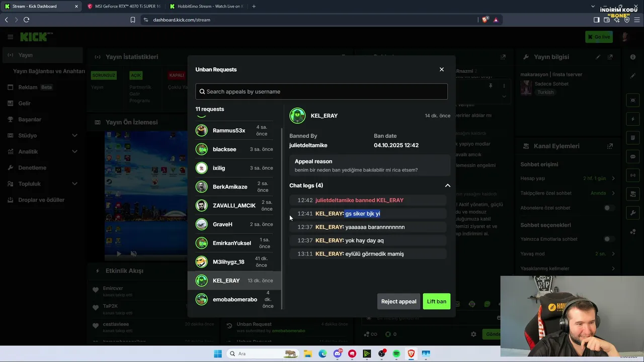Close the Unban Requests dialog
This screenshot has height=362, width=644.
click(442, 69)
